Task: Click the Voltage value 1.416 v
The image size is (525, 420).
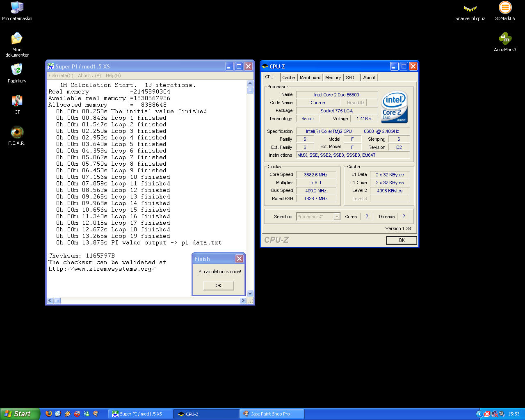Action: (x=364, y=119)
